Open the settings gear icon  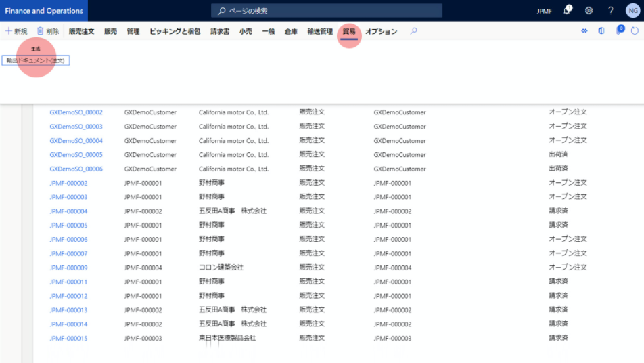(589, 11)
